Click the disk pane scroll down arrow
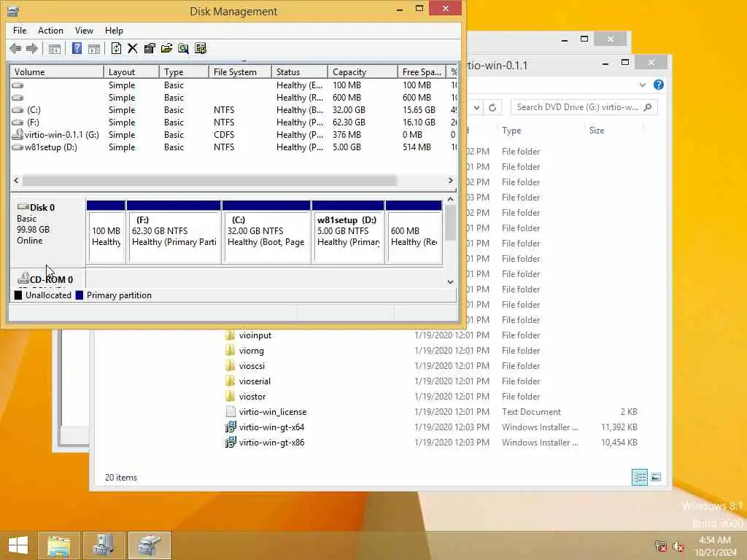This screenshot has height=560, width=747. [x=450, y=282]
